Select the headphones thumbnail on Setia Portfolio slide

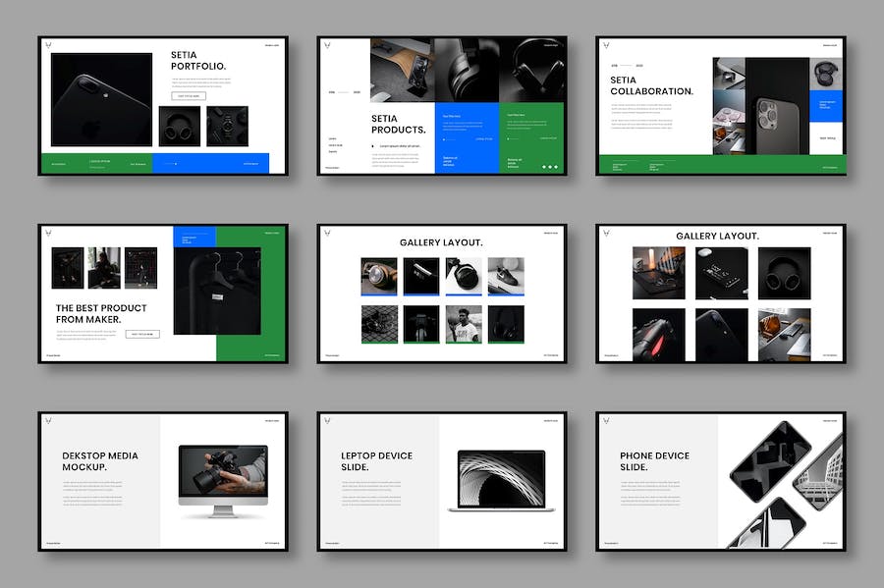[180, 126]
